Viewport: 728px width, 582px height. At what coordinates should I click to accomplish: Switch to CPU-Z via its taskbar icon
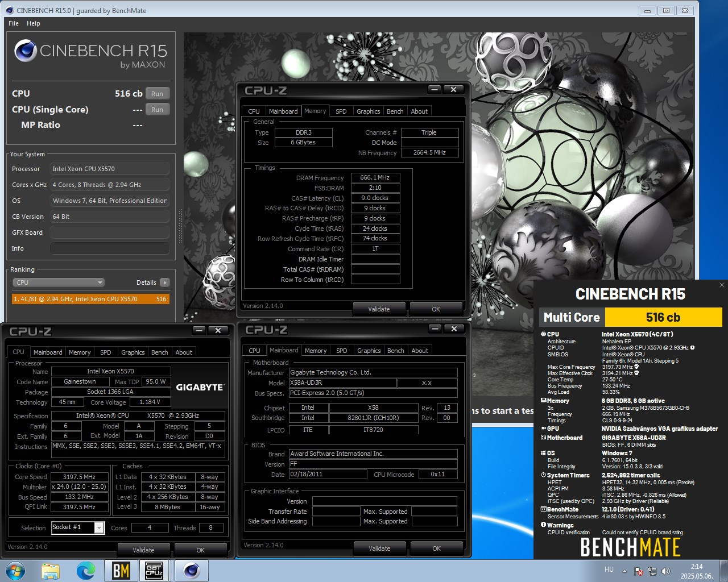click(154, 571)
